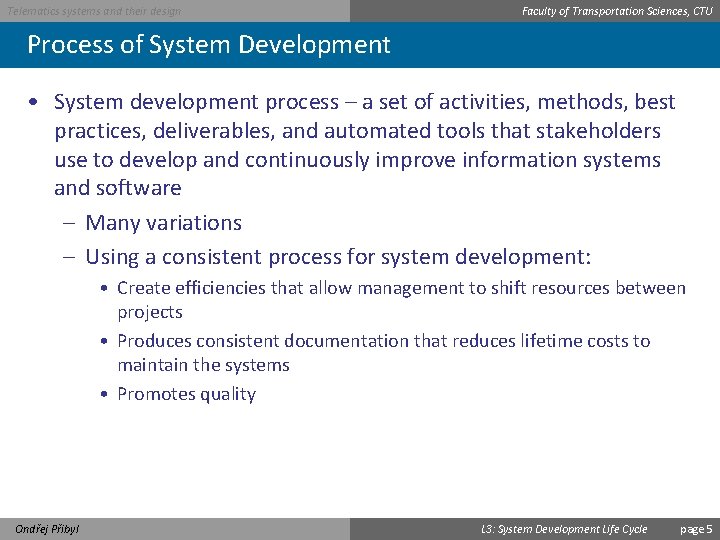Click the 'Create efficiencies that allow management' bullet
This screenshot has width=720, height=540.
click(401, 300)
